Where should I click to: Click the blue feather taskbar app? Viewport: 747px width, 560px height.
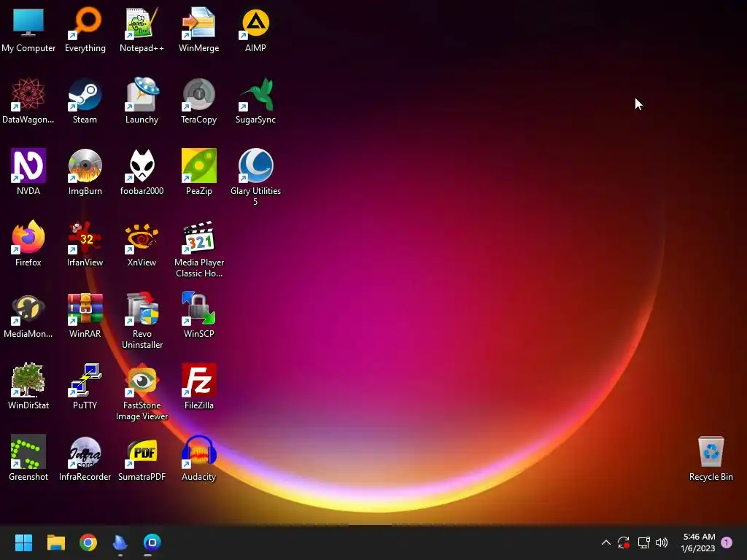coord(120,542)
